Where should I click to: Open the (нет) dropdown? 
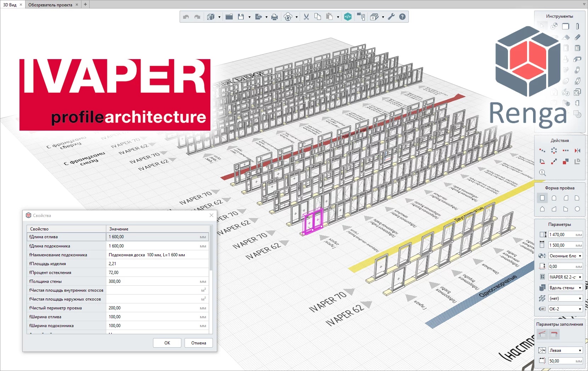click(565, 298)
